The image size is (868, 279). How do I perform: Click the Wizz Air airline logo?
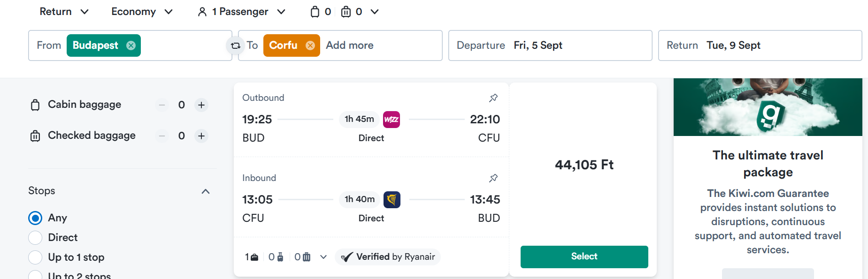coord(392,120)
